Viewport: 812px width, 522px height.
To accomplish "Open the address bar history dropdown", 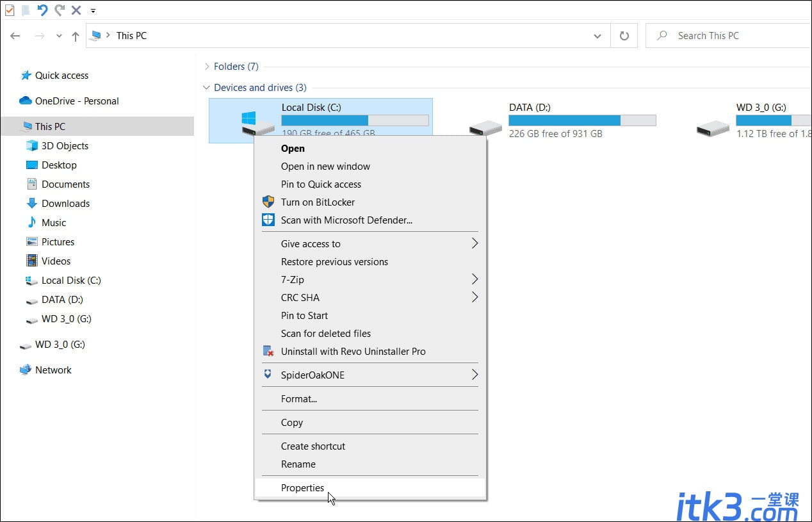I will (x=597, y=36).
